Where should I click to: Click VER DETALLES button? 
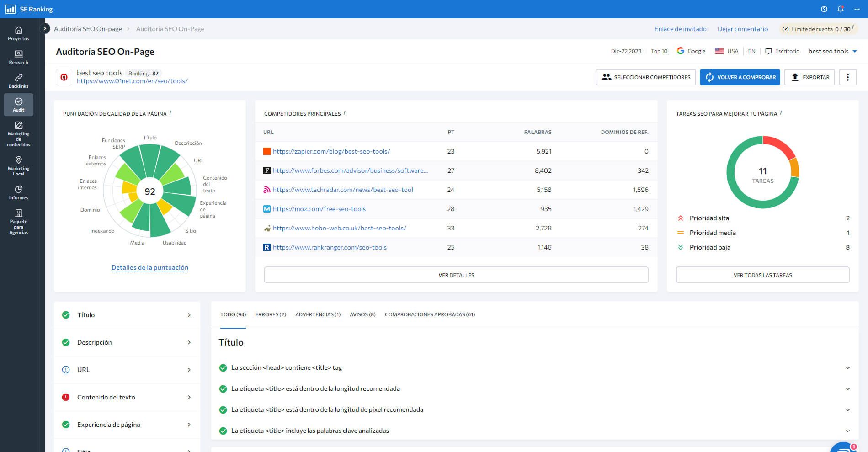click(456, 275)
